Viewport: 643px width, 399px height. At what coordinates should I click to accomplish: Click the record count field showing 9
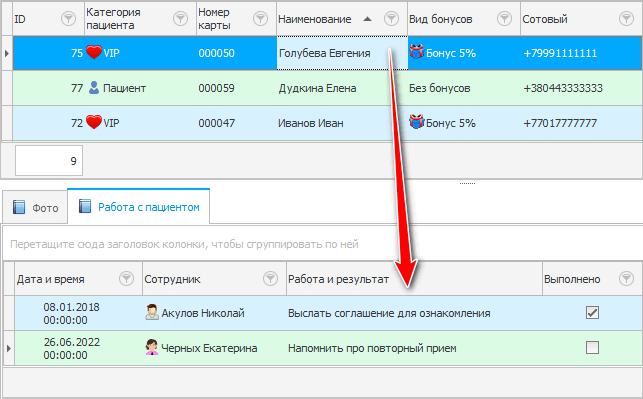click(x=49, y=160)
